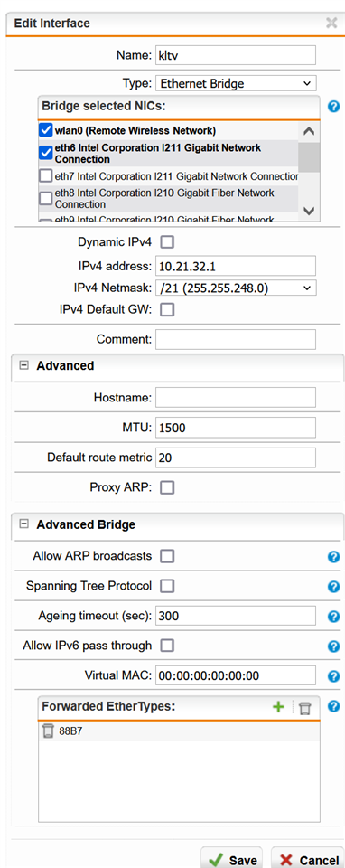Click the Cancel button

(x=307, y=860)
